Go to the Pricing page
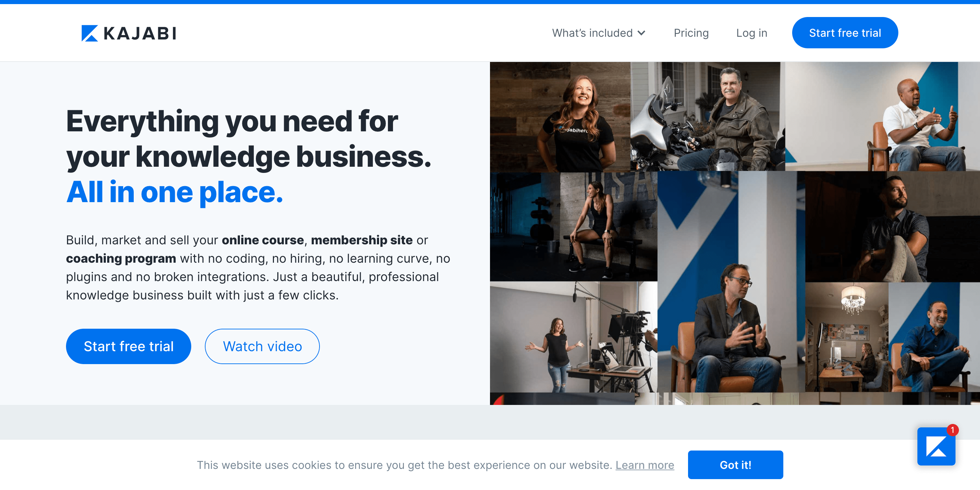The image size is (980, 490). (691, 33)
